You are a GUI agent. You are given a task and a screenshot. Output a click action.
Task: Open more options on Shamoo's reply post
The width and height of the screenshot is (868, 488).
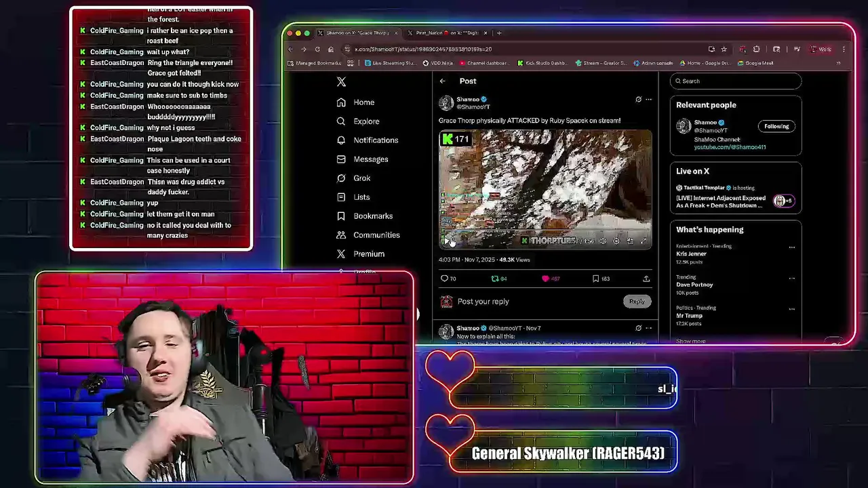[x=648, y=329]
